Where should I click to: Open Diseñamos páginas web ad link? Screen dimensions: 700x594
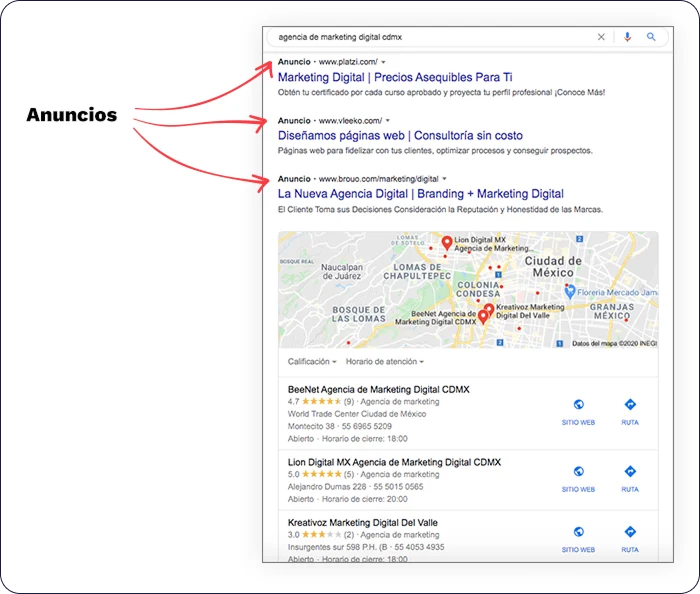click(x=386, y=135)
